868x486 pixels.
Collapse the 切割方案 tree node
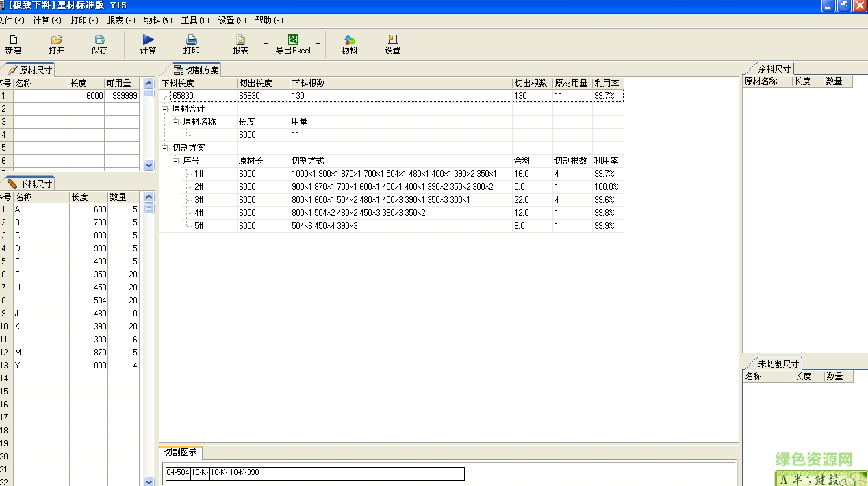coord(165,148)
